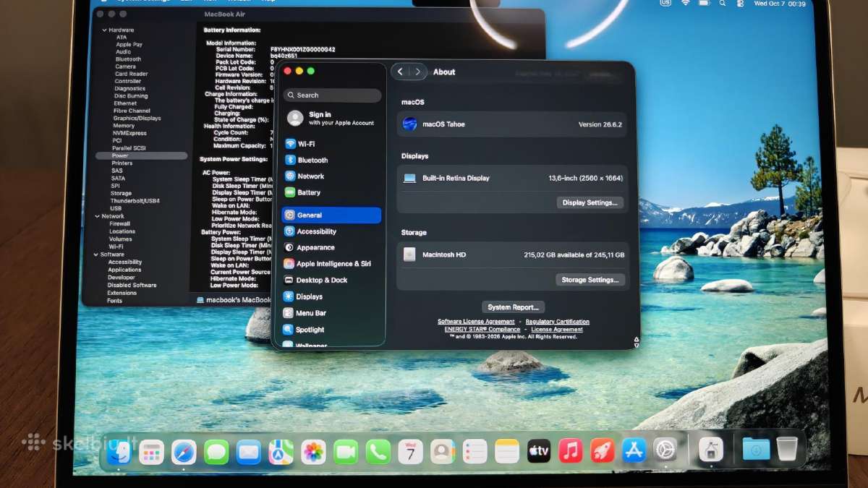Click the Storage Settings button

590,280
